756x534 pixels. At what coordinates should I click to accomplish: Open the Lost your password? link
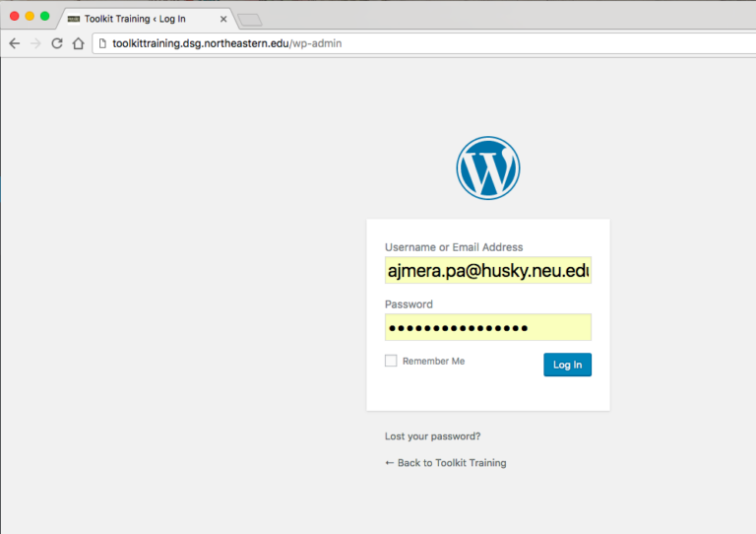point(432,435)
